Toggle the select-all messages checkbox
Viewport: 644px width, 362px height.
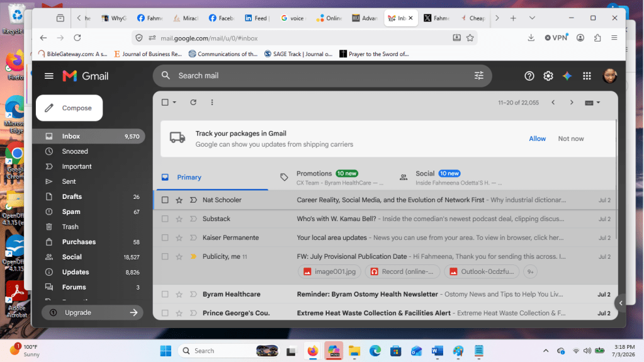point(165,103)
